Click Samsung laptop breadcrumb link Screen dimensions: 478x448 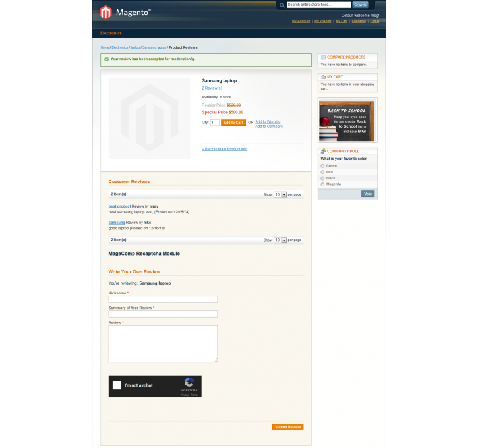(x=154, y=48)
